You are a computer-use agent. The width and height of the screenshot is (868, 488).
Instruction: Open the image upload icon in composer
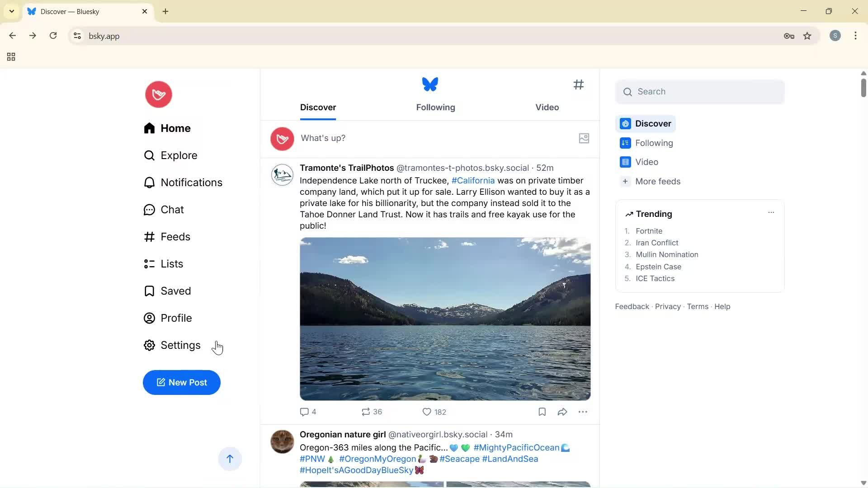584,138
